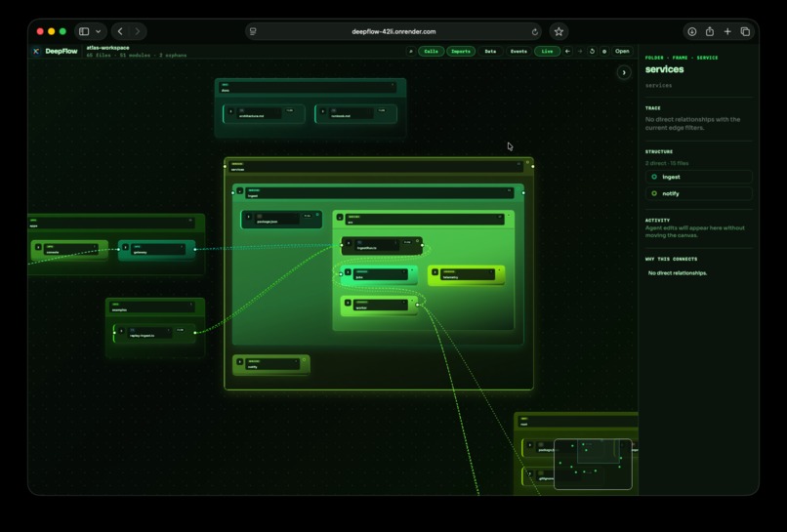Screen dimensions: 787x532
Task: Click the right port of ingest frame
Action: point(523,192)
